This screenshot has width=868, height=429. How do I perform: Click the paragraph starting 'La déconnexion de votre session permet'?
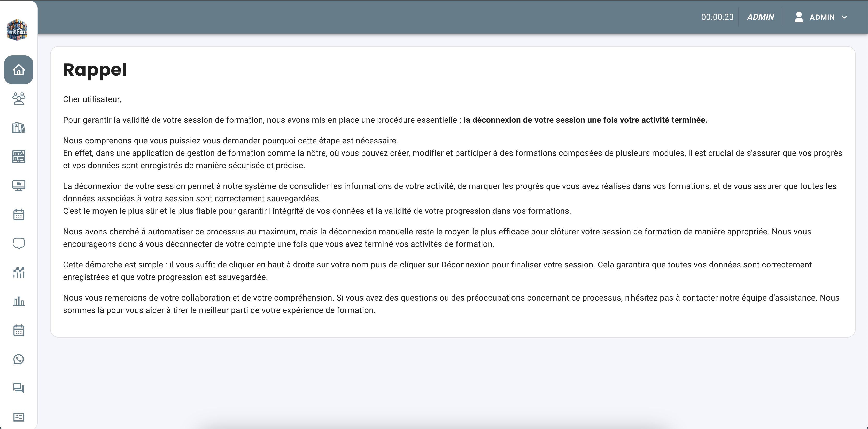coord(450,192)
